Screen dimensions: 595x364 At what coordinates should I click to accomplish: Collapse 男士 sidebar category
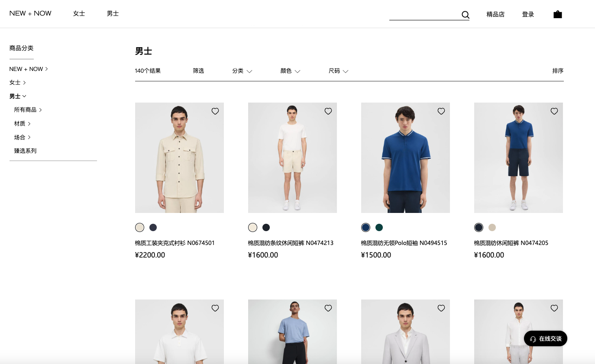[x=18, y=96]
